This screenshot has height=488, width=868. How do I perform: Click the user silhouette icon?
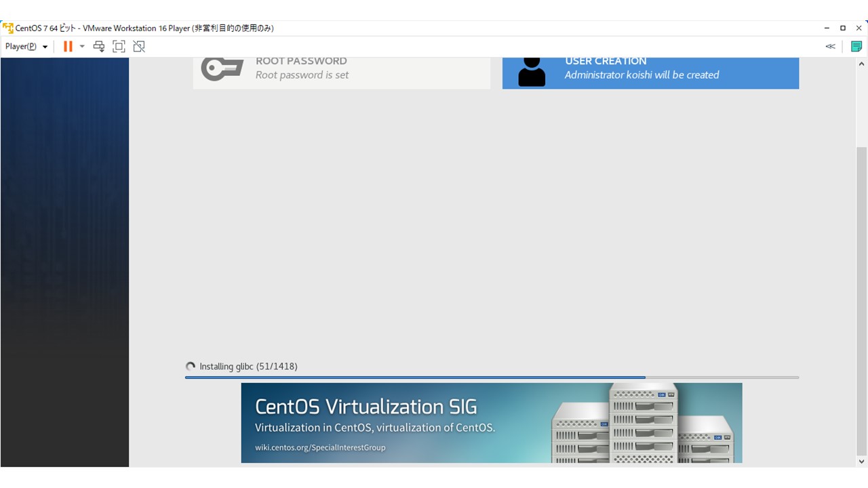(532, 70)
